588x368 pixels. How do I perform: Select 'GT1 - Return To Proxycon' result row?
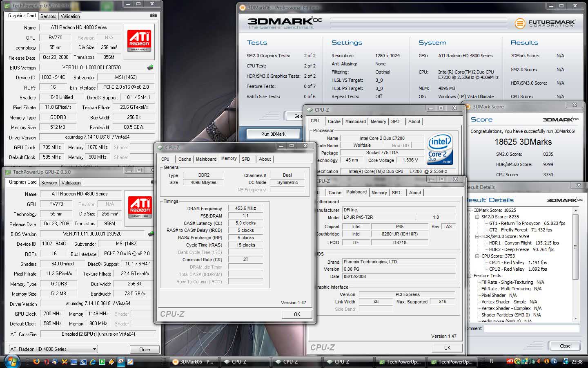click(x=527, y=223)
